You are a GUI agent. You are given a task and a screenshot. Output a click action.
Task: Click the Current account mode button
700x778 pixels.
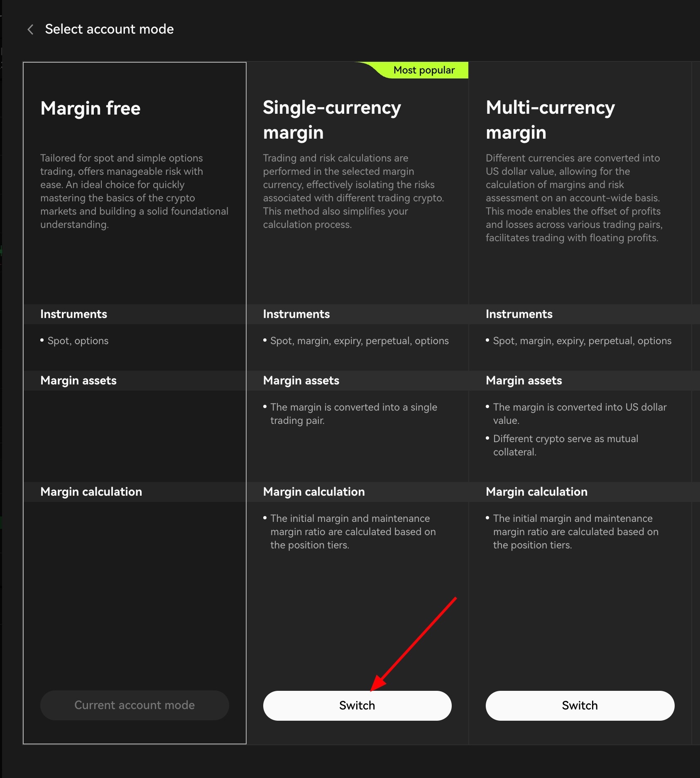pos(135,705)
